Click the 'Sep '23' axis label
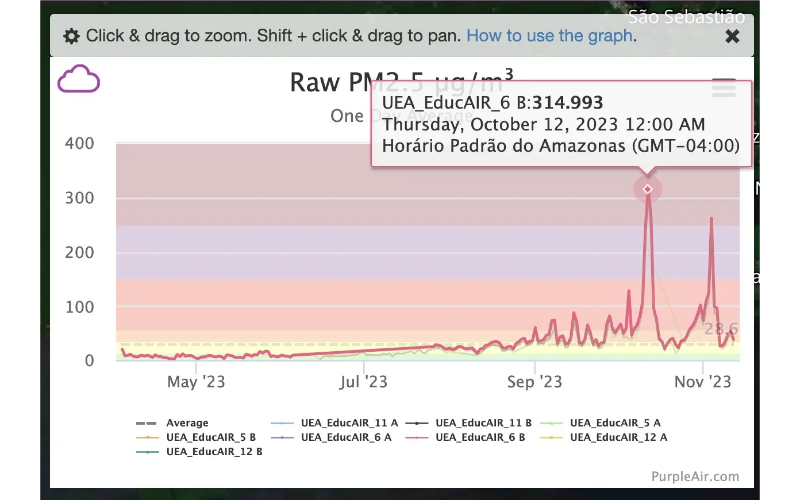Viewport: 800px width, 500px height. point(534,382)
